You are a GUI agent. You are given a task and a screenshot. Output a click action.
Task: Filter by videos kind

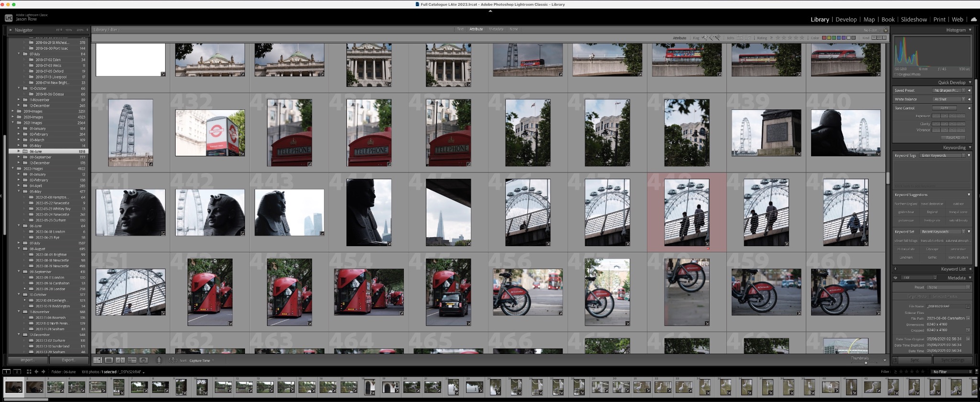pos(884,38)
